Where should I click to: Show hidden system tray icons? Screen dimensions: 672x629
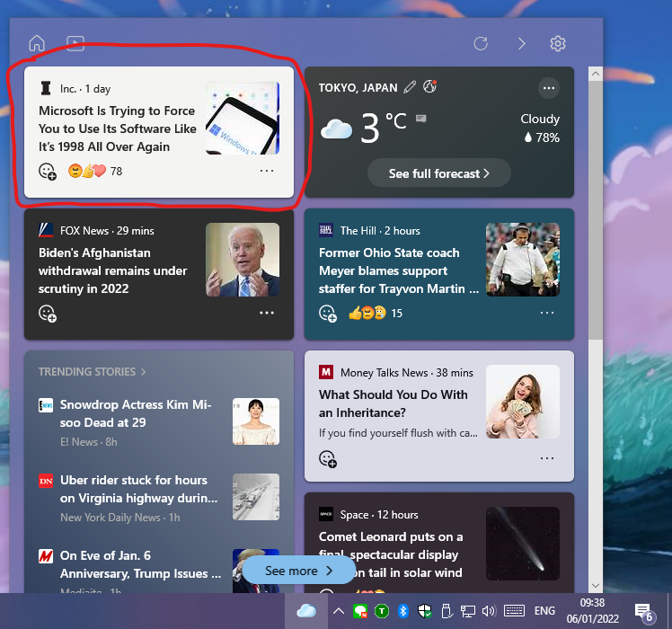pos(338,612)
